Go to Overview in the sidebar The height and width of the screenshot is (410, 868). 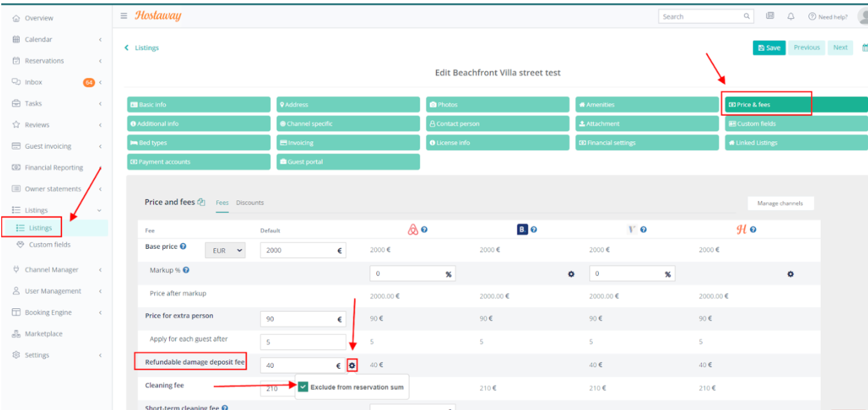point(38,19)
